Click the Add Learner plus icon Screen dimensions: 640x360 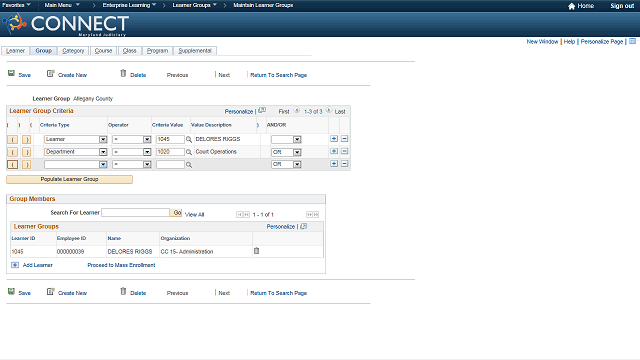[15, 265]
